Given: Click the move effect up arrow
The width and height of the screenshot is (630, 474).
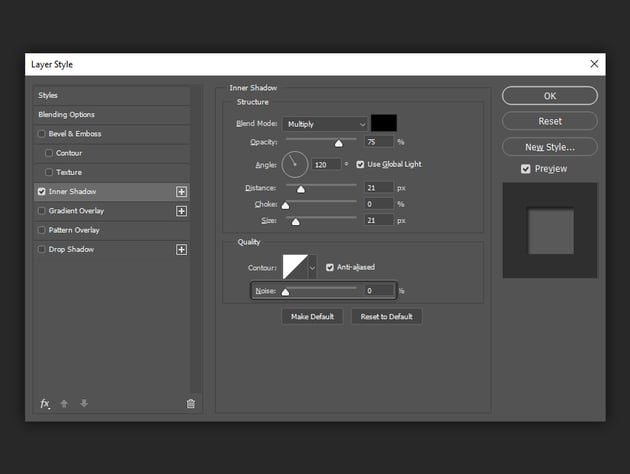Looking at the screenshot, I should tap(64, 403).
